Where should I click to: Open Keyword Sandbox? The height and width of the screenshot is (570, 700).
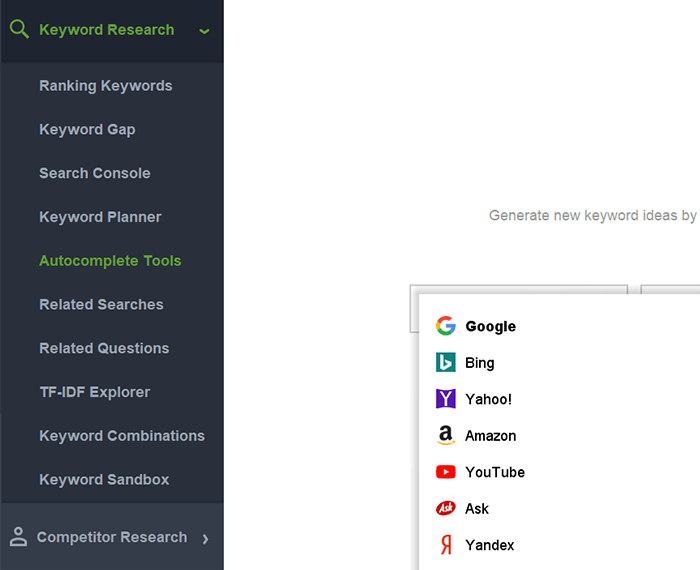(x=104, y=479)
